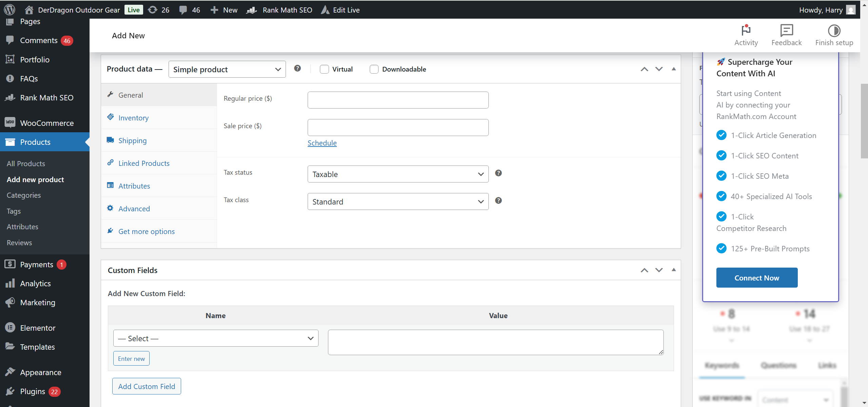Switch to the Inventory tab
This screenshot has width=868, height=407.
pyautogui.click(x=133, y=118)
